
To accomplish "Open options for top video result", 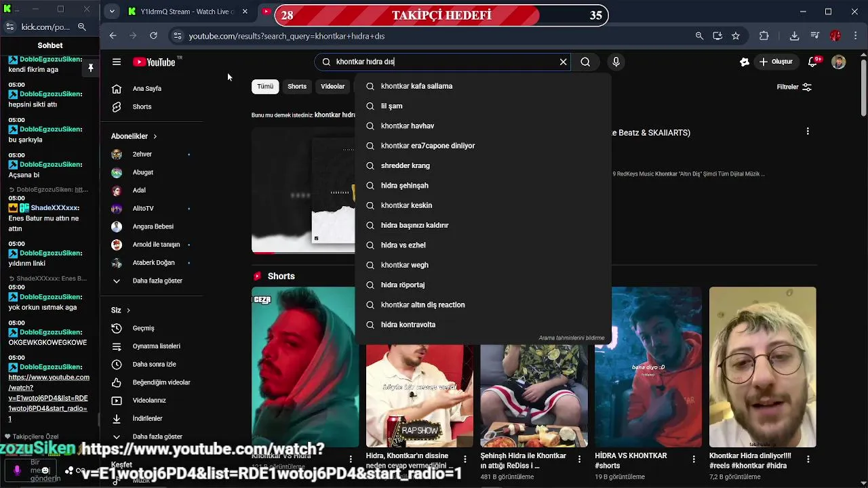I will point(808,131).
